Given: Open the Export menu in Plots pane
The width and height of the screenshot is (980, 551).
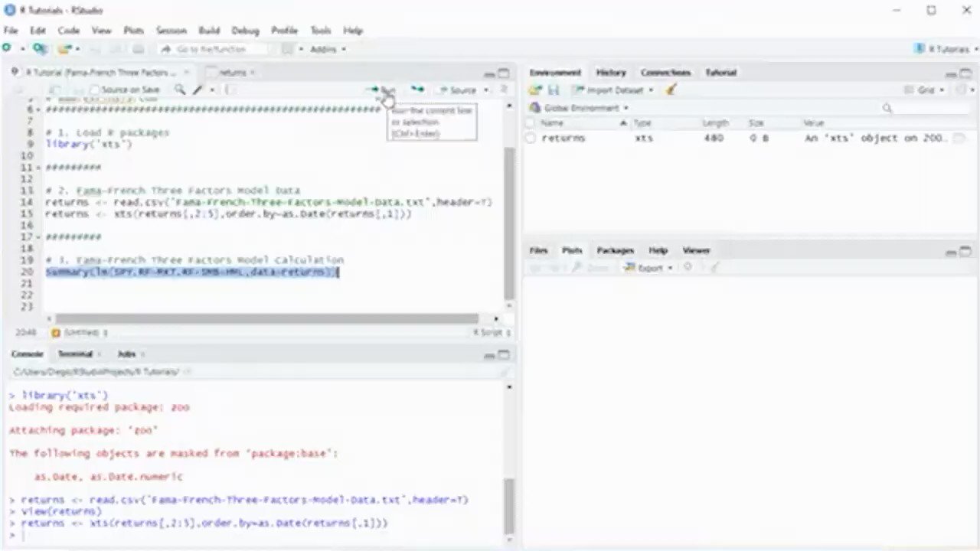Looking at the screenshot, I should coord(647,267).
